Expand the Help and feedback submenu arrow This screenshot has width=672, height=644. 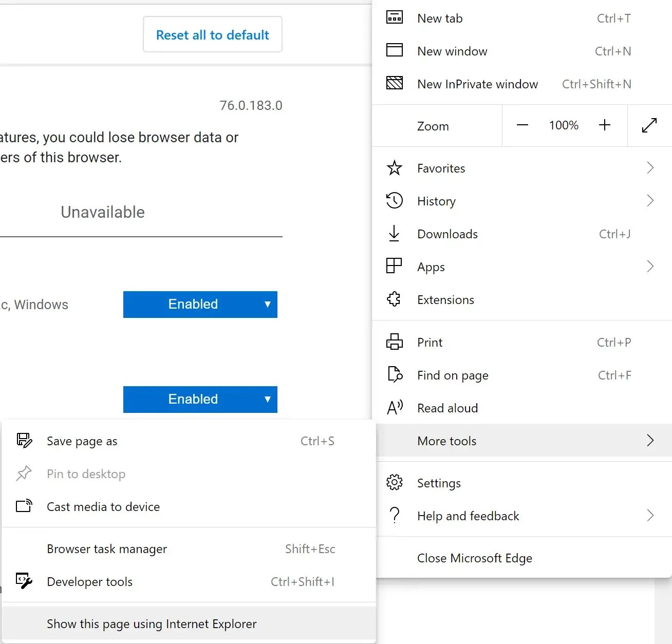point(650,516)
